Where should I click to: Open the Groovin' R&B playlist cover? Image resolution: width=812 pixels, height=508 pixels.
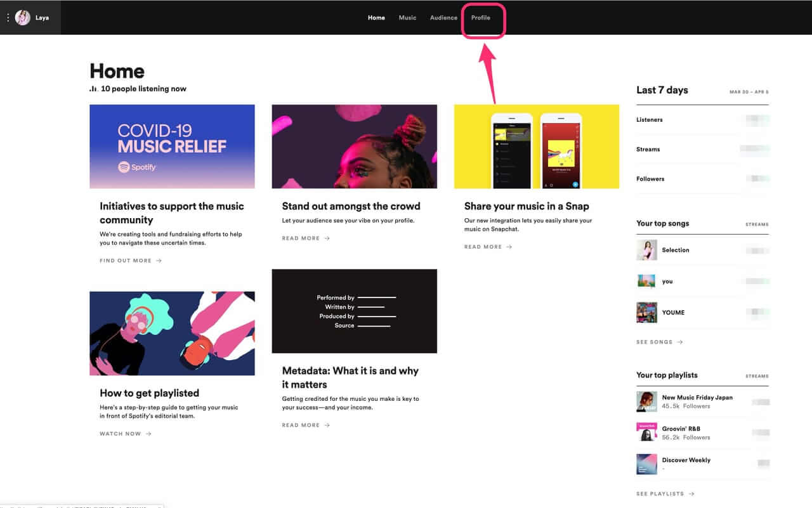pyautogui.click(x=646, y=433)
